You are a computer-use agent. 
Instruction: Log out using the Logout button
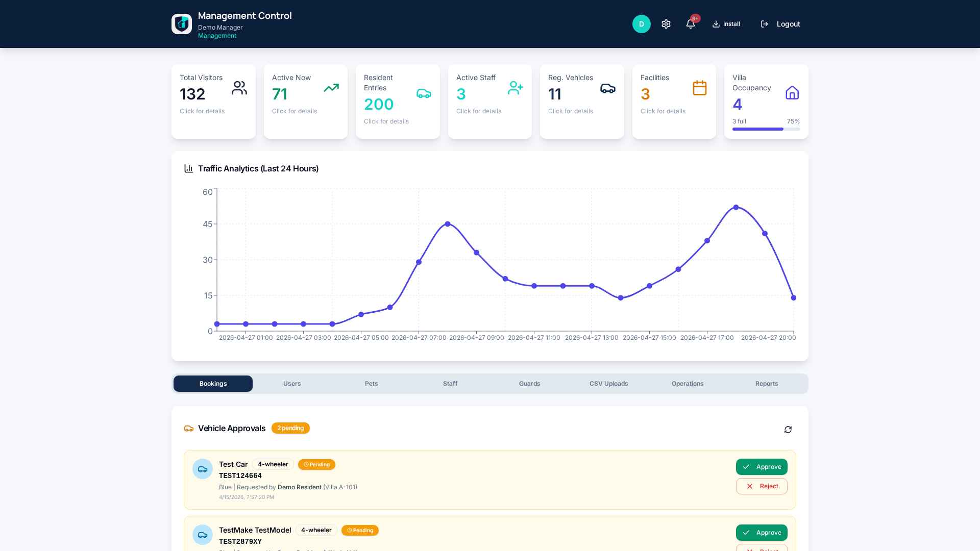tap(780, 24)
